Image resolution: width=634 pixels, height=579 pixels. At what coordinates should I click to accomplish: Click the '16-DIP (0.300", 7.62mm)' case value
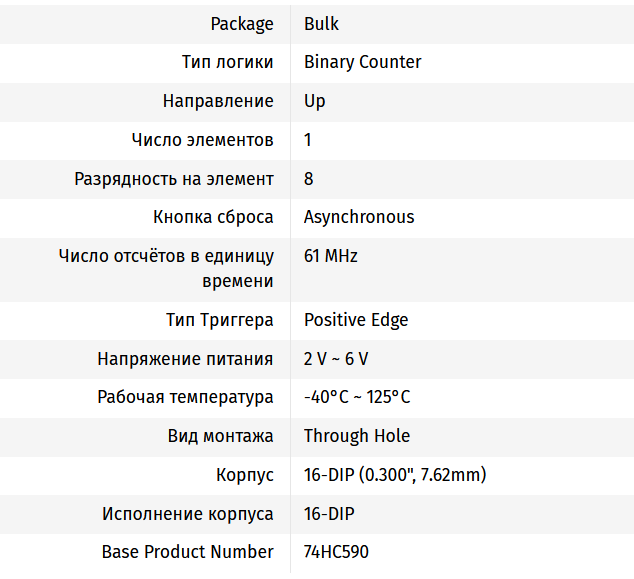(395, 475)
